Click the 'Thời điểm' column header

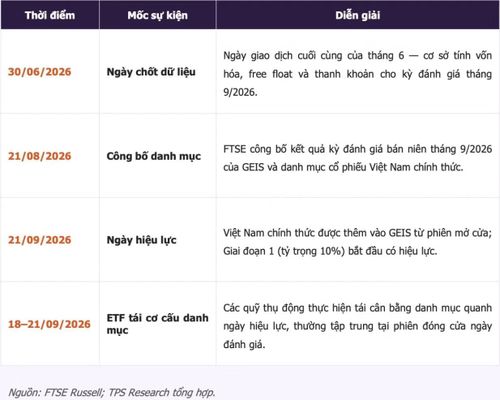click(x=50, y=15)
